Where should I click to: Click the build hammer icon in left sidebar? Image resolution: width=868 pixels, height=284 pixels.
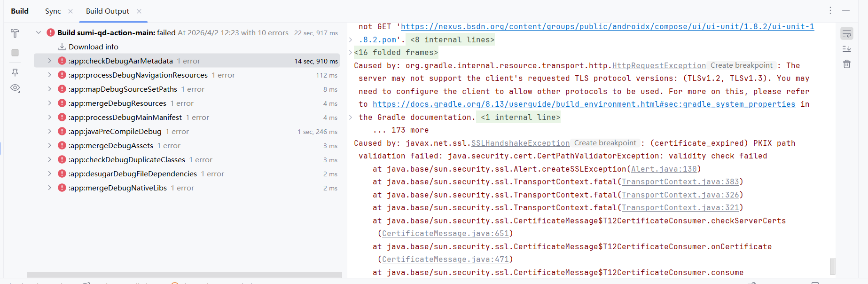(x=15, y=33)
